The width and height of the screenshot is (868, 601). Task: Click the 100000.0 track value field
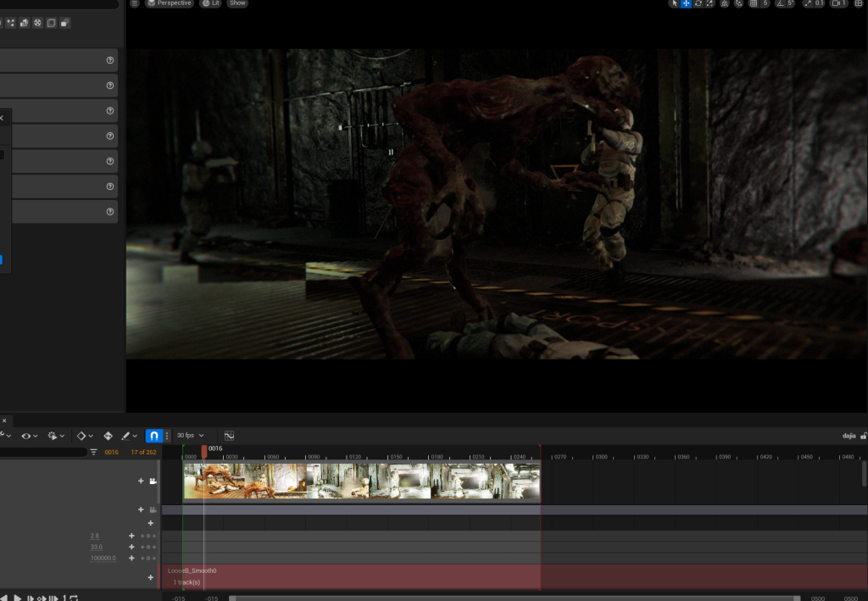click(x=103, y=559)
